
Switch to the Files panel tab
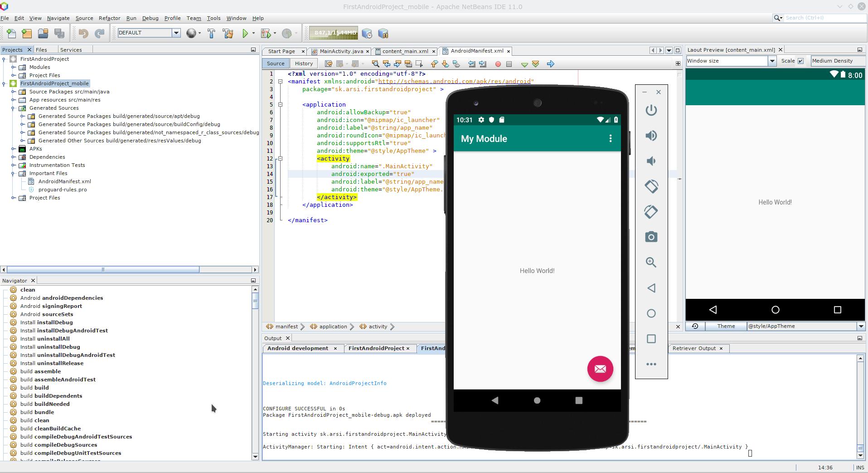[x=41, y=50]
